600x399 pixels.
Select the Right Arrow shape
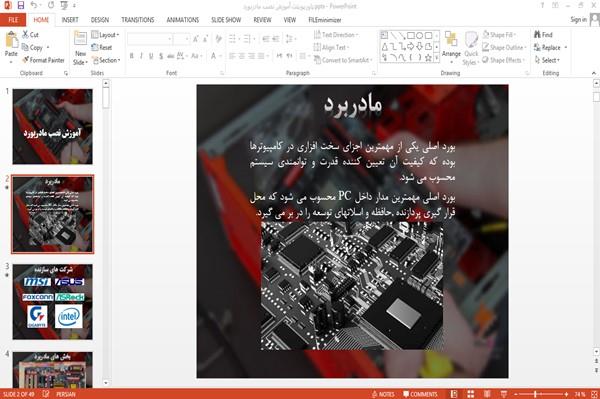tap(411, 46)
